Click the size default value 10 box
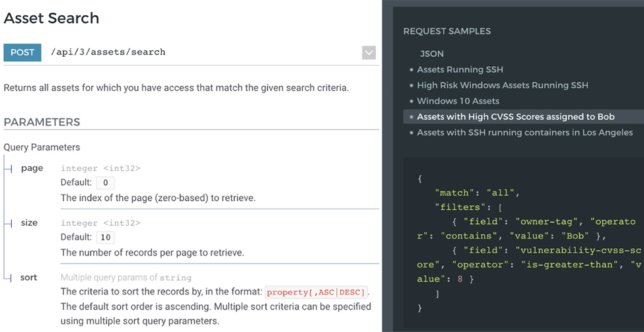 pos(105,237)
